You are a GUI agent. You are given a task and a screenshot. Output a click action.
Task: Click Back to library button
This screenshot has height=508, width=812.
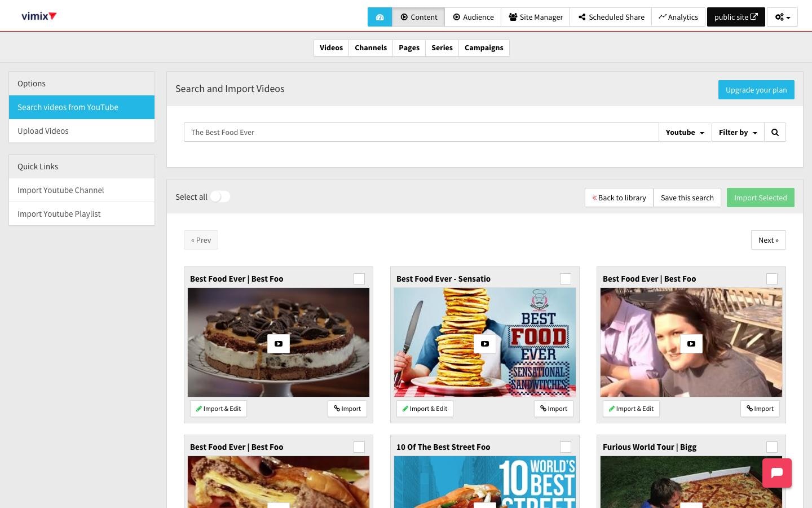click(619, 198)
